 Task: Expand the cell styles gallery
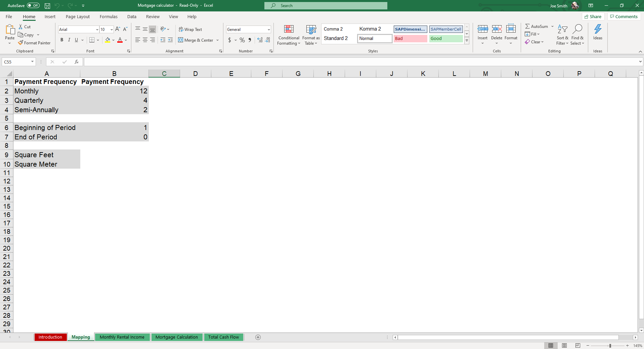pyautogui.click(x=467, y=41)
